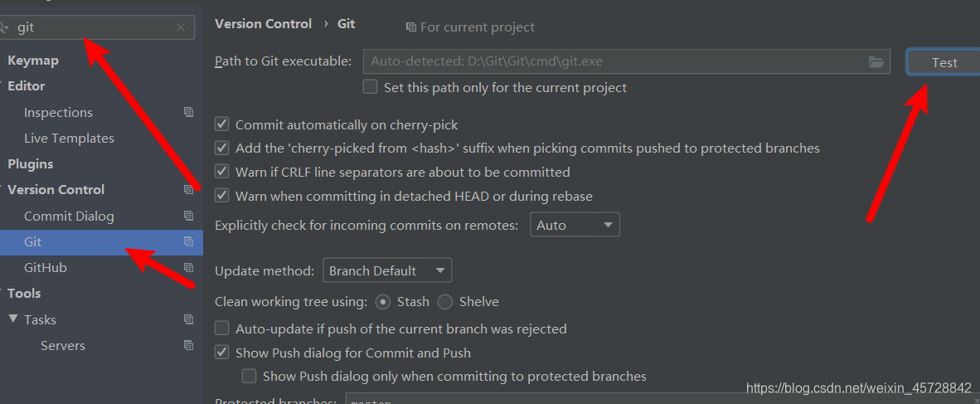The height and width of the screenshot is (404, 980).
Task: Clear the settings search field with X icon
Action: pyautogui.click(x=181, y=27)
